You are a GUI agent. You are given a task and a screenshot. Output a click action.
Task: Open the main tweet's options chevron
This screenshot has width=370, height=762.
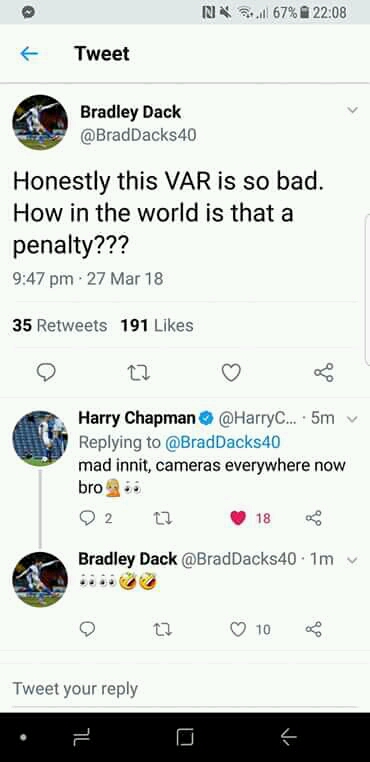[x=353, y=111]
